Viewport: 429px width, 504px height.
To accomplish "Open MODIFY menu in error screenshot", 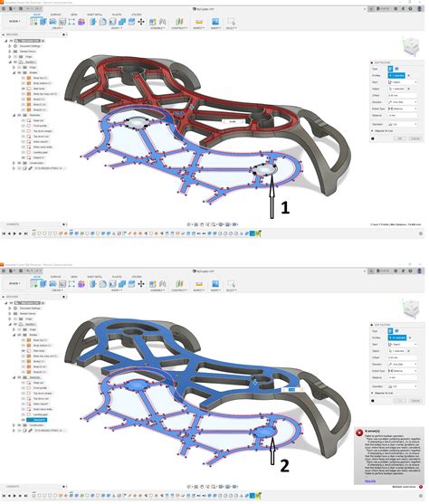I will click(116, 290).
